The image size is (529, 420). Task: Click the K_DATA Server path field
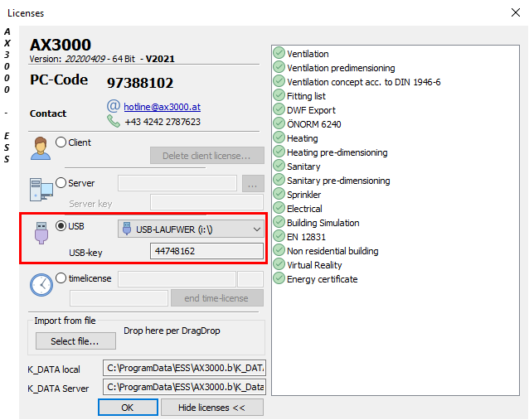click(x=184, y=387)
